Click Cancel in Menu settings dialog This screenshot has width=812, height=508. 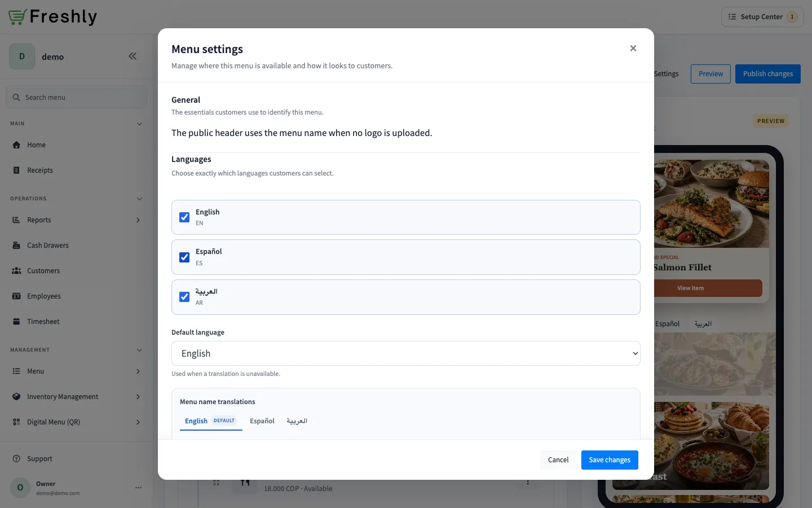558,460
